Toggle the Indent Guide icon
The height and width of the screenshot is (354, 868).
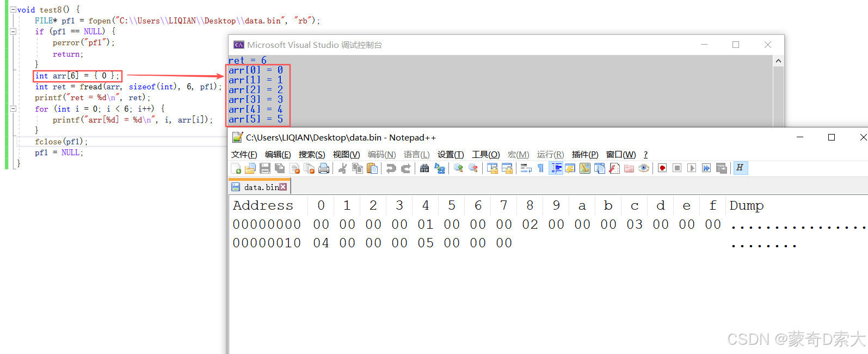point(556,168)
